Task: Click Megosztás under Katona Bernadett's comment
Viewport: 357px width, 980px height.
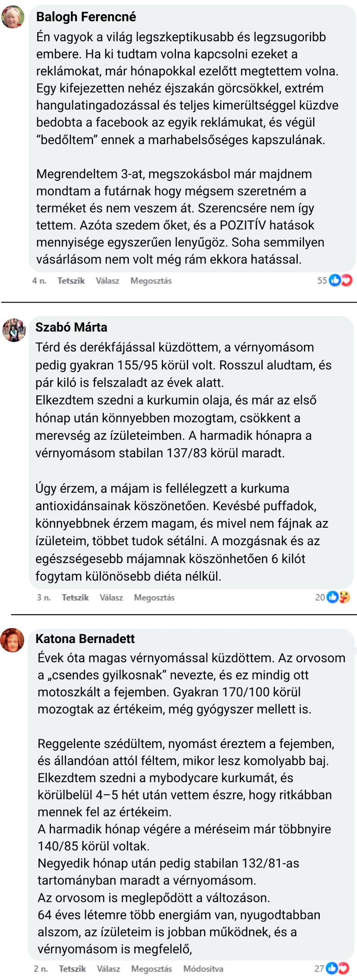Action: [x=151, y=969]
